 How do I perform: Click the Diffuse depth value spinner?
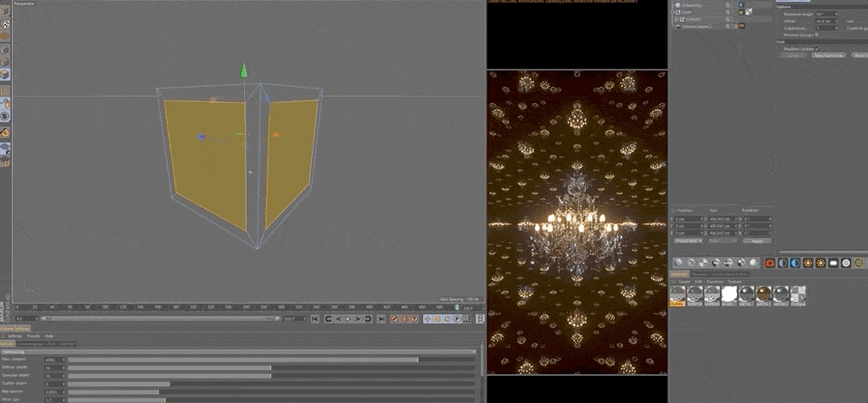coord(63,368)
